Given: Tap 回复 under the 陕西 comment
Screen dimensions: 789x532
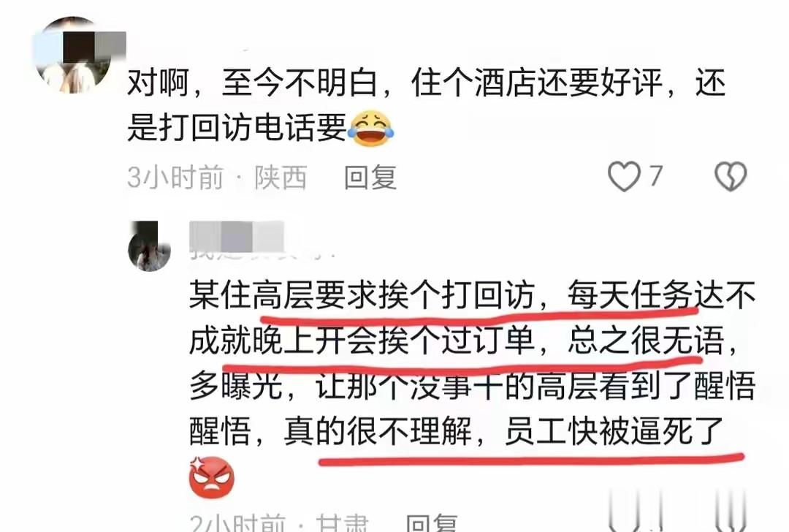Looking at the screenshot, I should [370, 177].
